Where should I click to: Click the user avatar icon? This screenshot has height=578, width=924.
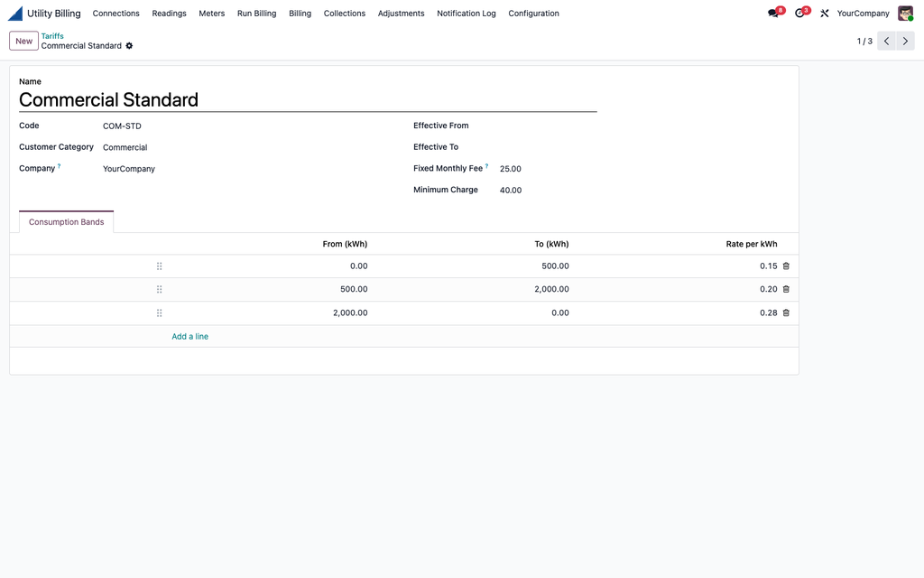pyautogui.click(x=905, y=13)
